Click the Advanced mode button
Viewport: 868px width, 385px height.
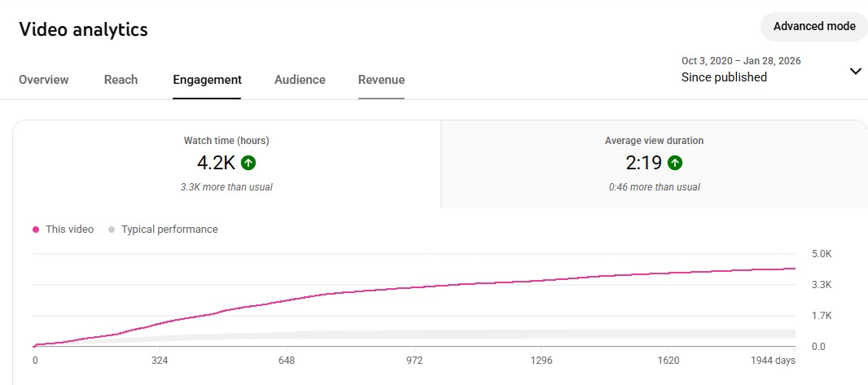[813, 26]
